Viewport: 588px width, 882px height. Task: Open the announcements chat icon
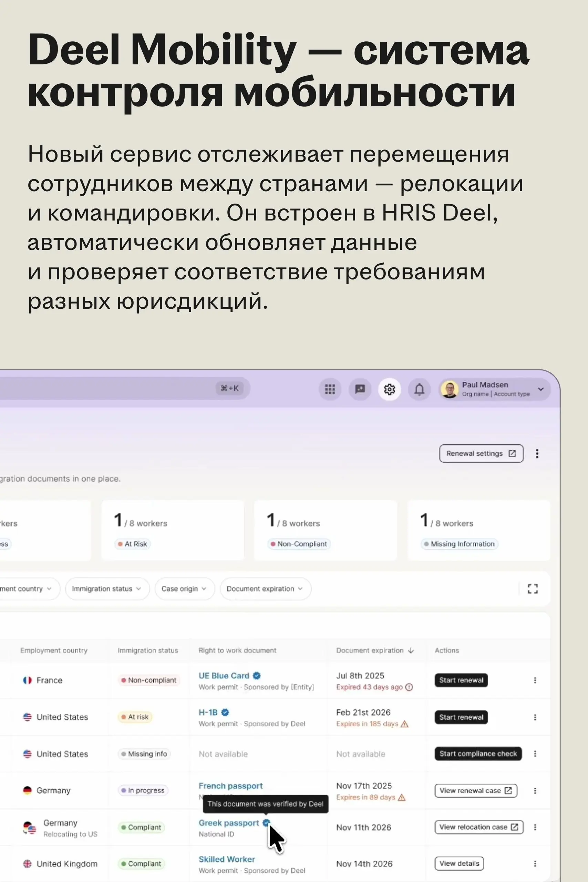point(359,390)
